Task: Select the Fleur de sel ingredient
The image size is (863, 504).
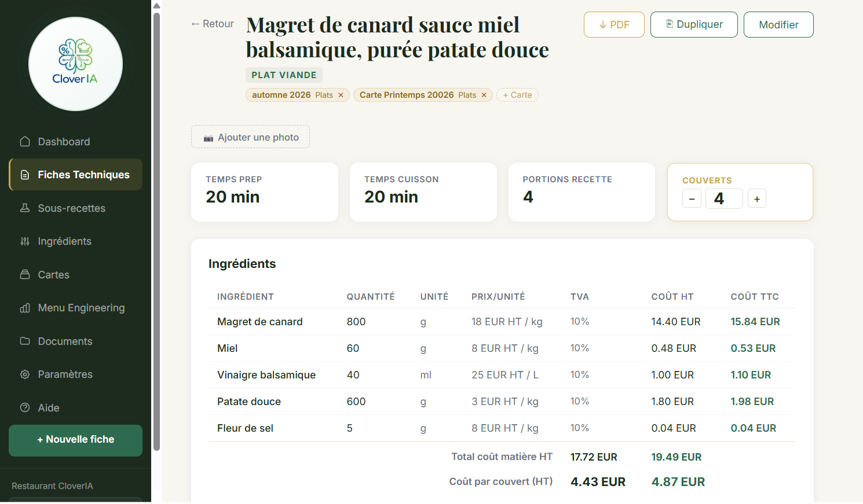Action: [x=245, y=428]
